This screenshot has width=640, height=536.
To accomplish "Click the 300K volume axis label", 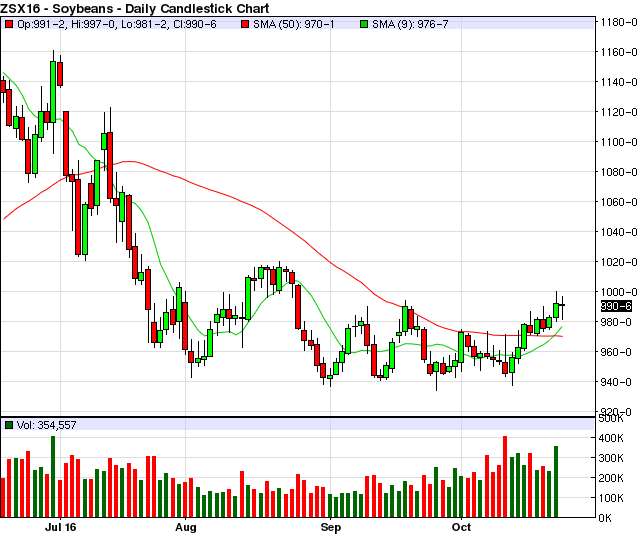I will (x=611, y=458).
